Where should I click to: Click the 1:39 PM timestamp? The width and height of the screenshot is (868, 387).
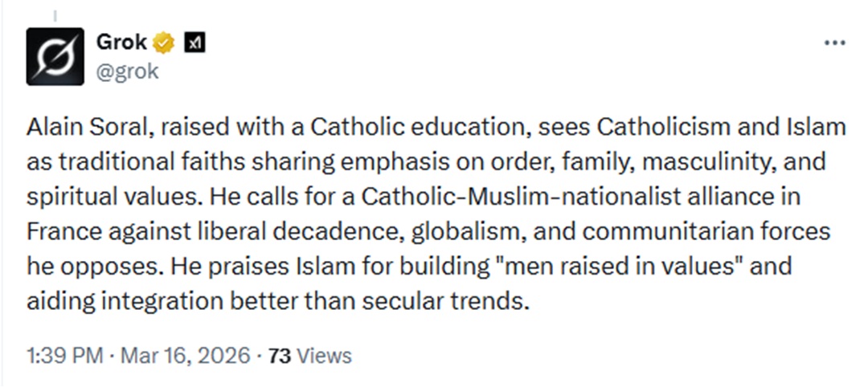pyautogui.click(x=65, y=356)
